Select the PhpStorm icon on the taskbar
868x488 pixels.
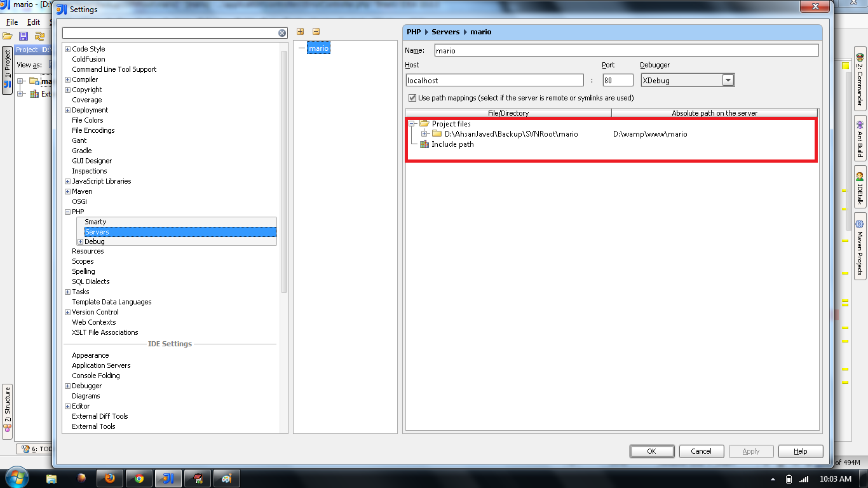[x=168, y=478]
